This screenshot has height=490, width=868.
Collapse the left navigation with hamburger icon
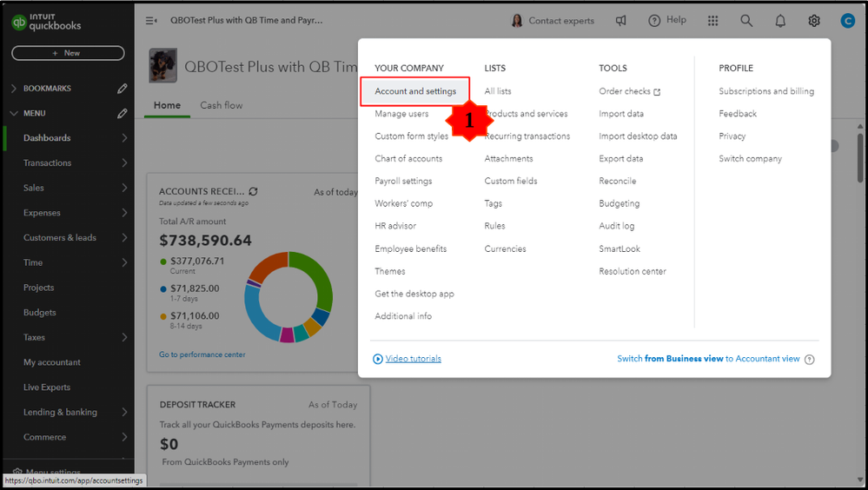pos(151,21)
